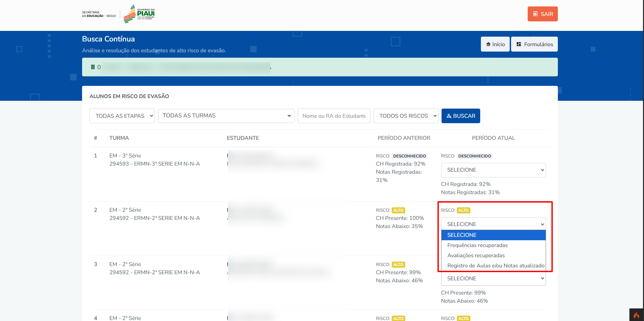Viewport: 644px width, 321px height.
Task: Choose 'Frequências recuperadas' option
Action: click(x=477, y=245)
